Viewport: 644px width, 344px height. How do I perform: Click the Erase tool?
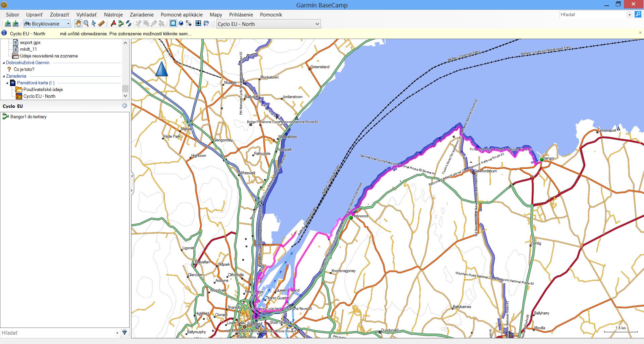154,24
